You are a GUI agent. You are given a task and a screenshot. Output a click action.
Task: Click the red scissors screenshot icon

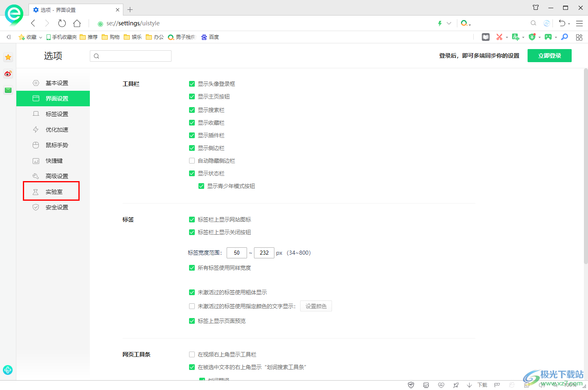coord(499,37)
